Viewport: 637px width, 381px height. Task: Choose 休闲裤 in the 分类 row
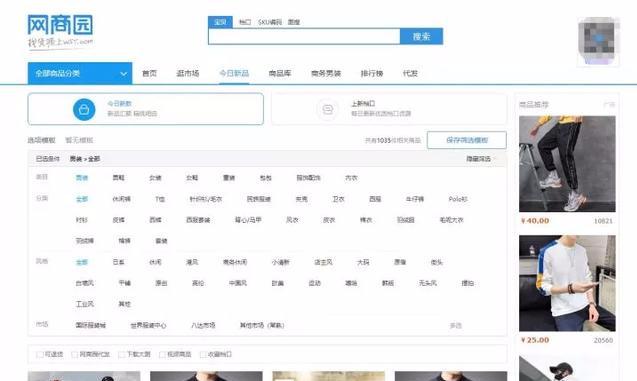(x=121, y=199)
